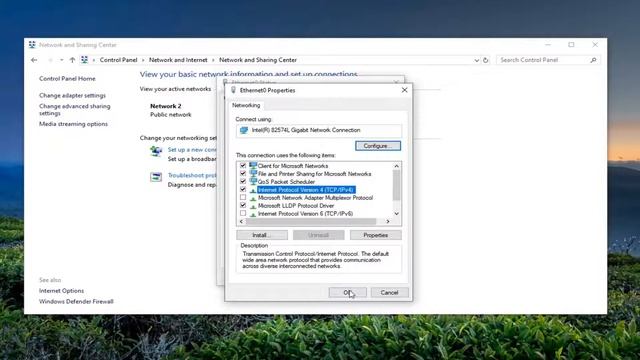Select QoS Packet Scheduler list item
This screenshot has height=360, width=640.
286,182
